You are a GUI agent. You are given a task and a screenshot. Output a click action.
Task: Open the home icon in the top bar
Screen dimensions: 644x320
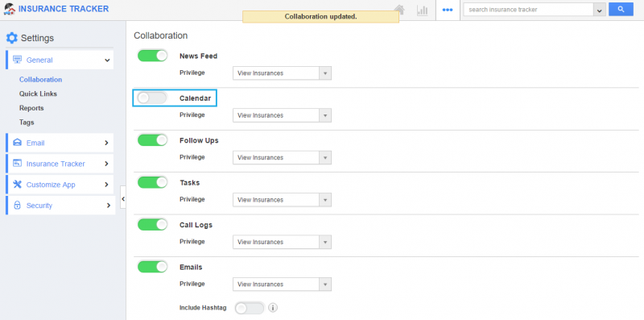coord(399,10)
